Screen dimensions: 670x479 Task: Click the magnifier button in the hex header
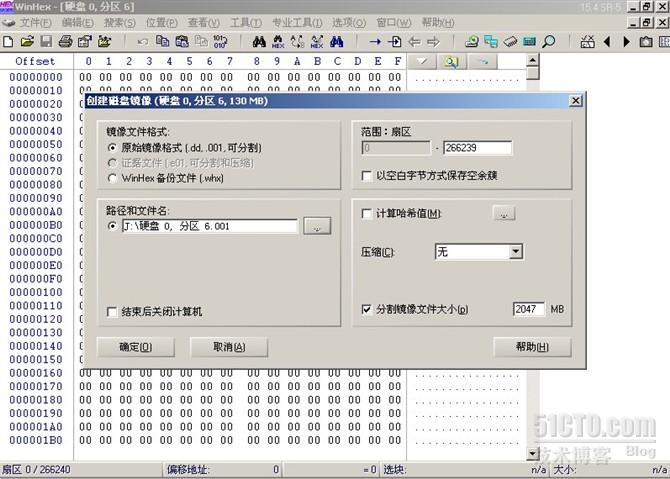point(452,62)
